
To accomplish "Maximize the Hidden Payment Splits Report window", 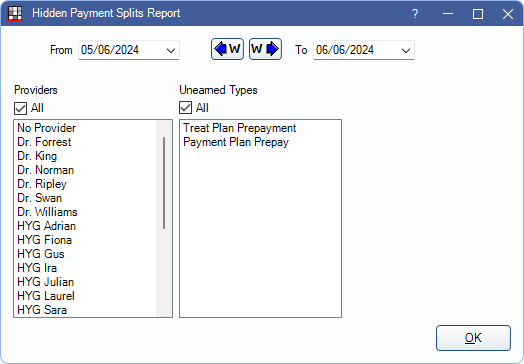I will [478, 14].
